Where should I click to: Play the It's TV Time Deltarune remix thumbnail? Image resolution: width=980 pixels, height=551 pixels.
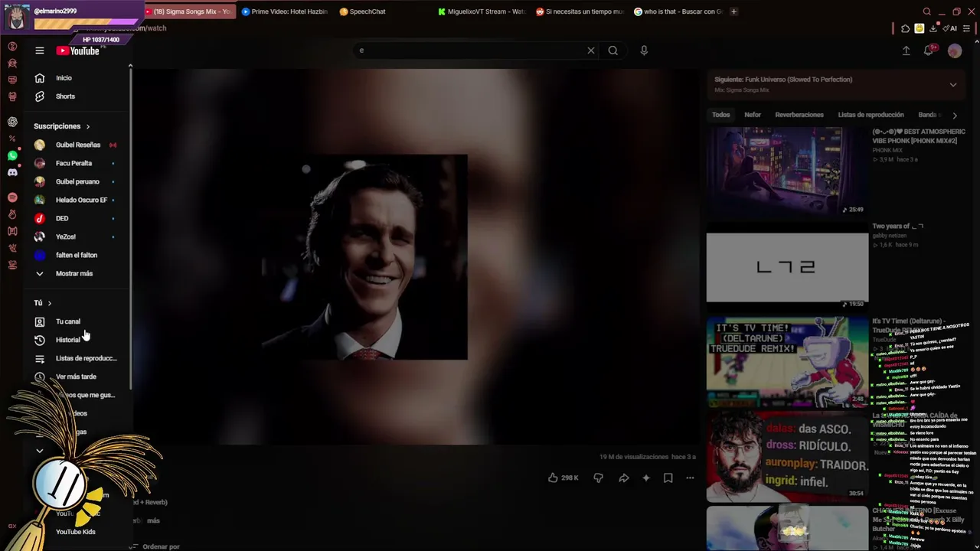pos(787,361)
